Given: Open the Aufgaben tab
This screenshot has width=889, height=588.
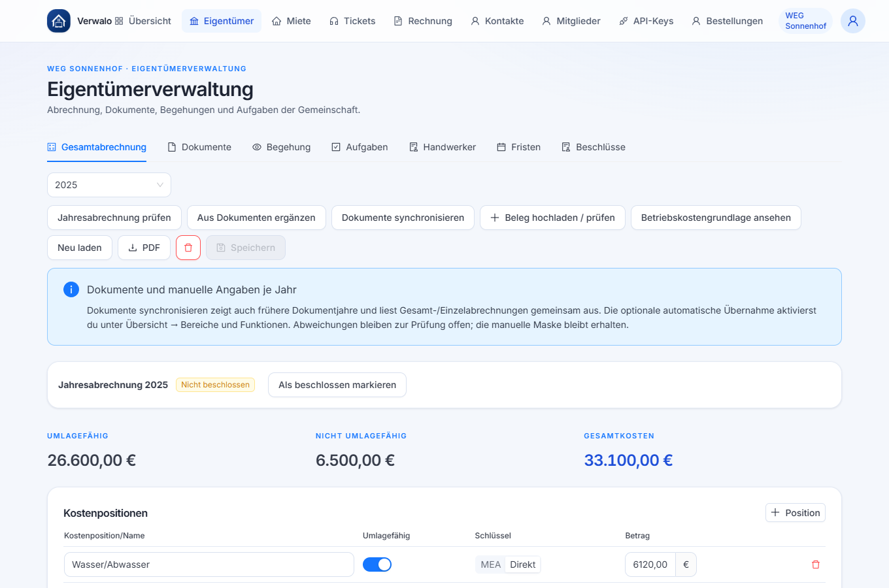Looking at the screenshot, I should click(x=360, y=147).
